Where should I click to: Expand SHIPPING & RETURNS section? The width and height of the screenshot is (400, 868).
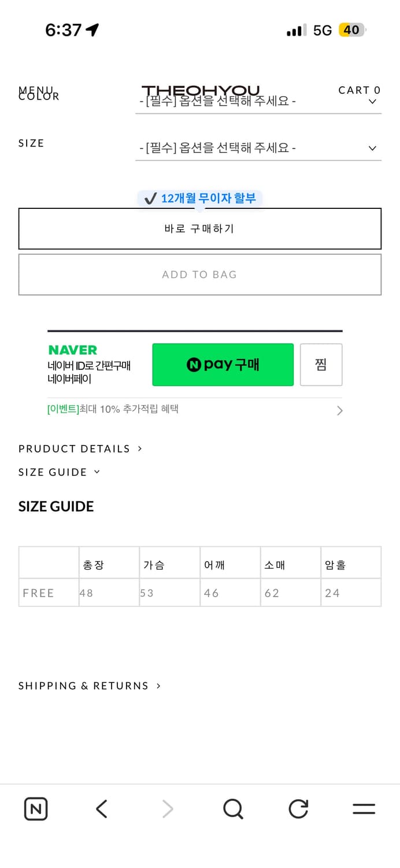[x=90, y=686]
